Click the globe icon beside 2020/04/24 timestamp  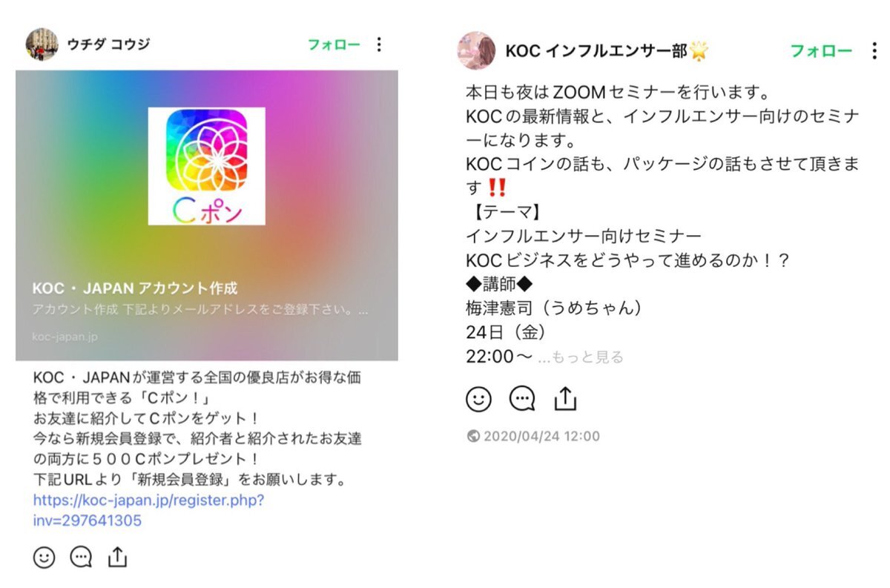[473, 437]
